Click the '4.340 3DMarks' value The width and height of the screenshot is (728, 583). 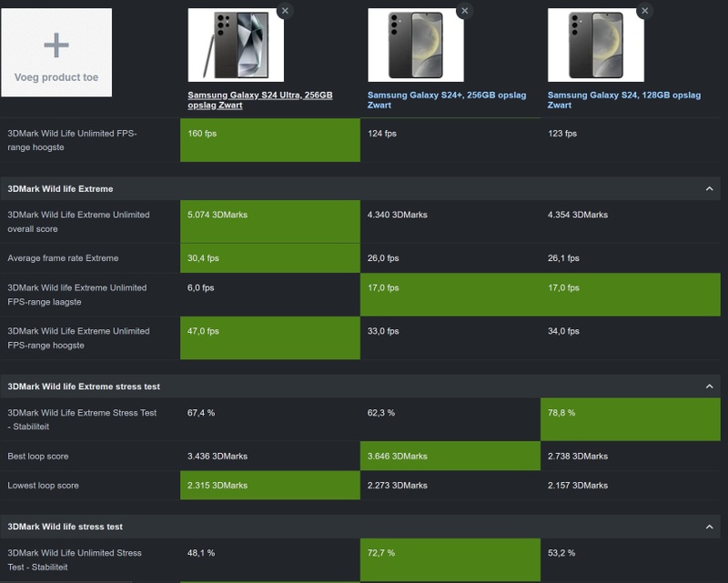point(397,215)
